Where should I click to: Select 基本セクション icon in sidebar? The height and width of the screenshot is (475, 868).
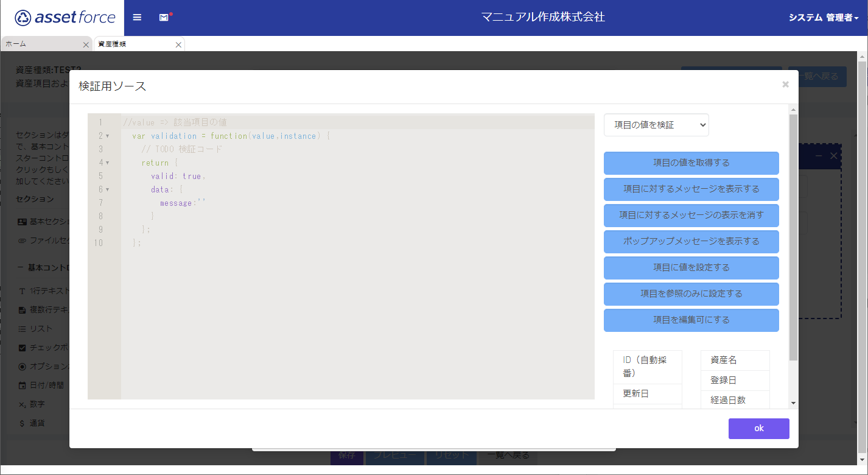tap(23, 222)
